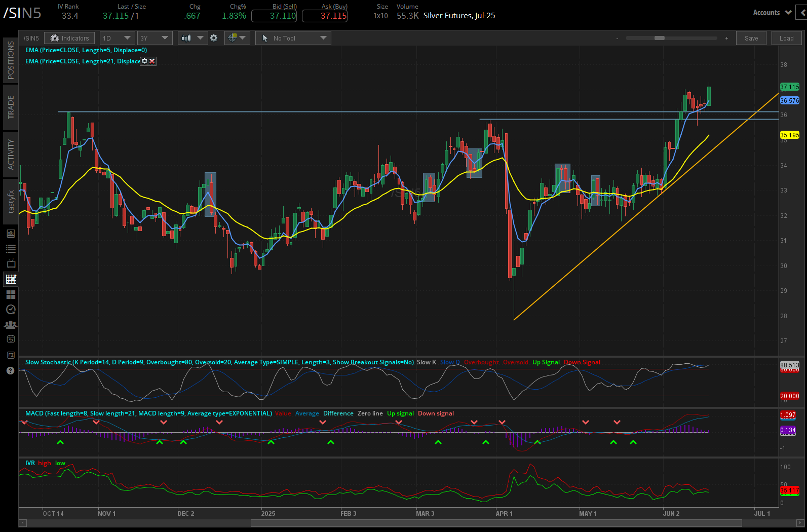Select the chart grid sidebar icon
Viewport: 807px width, 532px height.
coord(11,279)
